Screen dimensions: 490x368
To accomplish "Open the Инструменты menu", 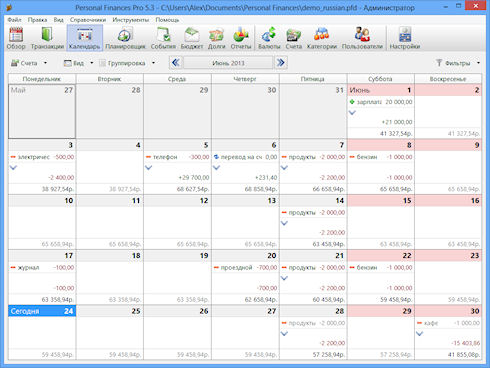I will pos(131,20).
